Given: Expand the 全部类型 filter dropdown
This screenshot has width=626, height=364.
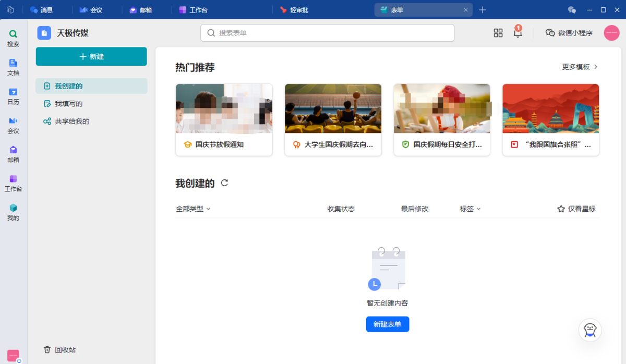Looking at the screenshot, I should [x=193, y=209].
